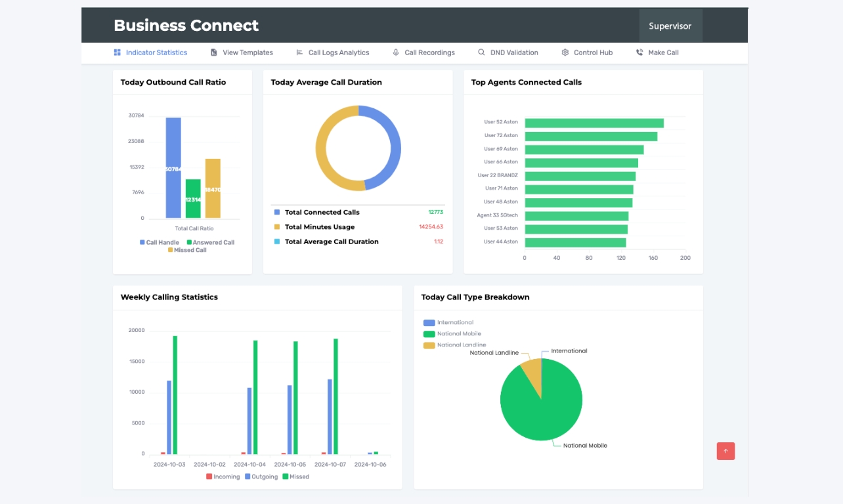The image size is (843, 504).
Task: Click the Call Logs Analytics list icon
Action: [x=299, y=52]
